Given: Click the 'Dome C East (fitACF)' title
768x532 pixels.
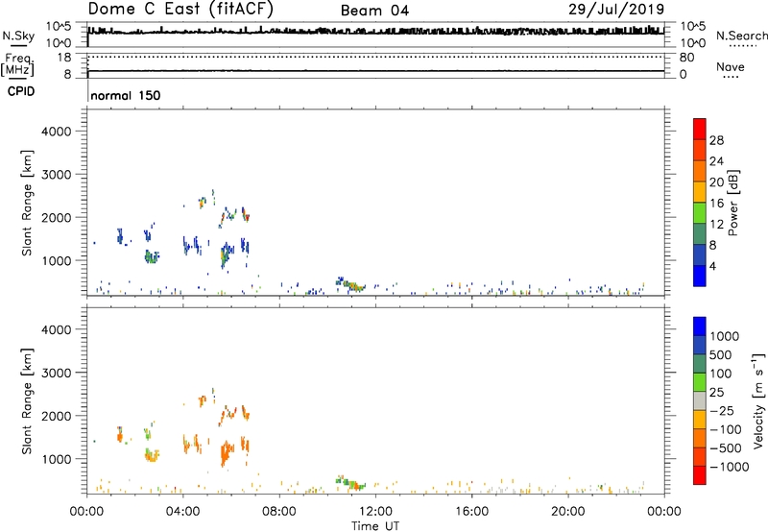Looking at the screenshot, I should (x=180, y=9).
